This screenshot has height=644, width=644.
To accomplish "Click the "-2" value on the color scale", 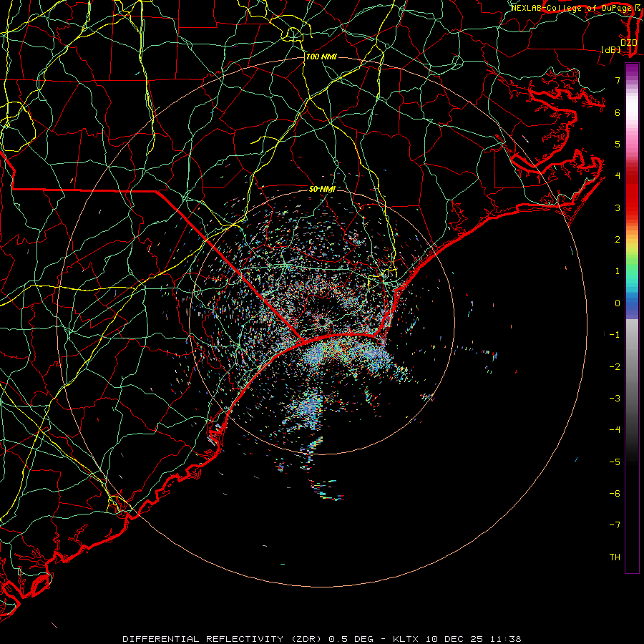I will (x=615, y=367).
